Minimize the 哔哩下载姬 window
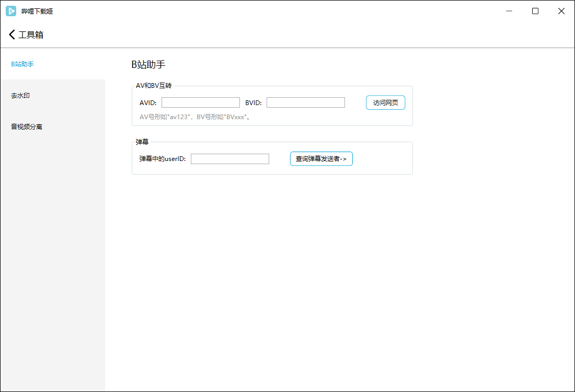The height and width of the screenshot is (392, 575). point(509,11)
